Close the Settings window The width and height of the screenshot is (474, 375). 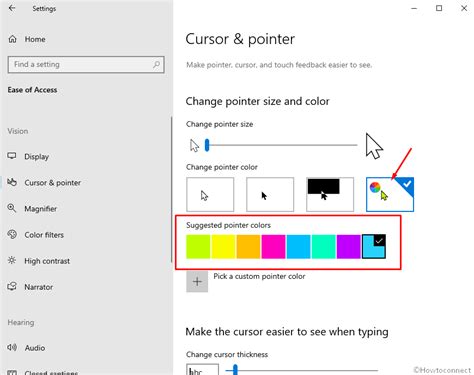click(464, 8)
